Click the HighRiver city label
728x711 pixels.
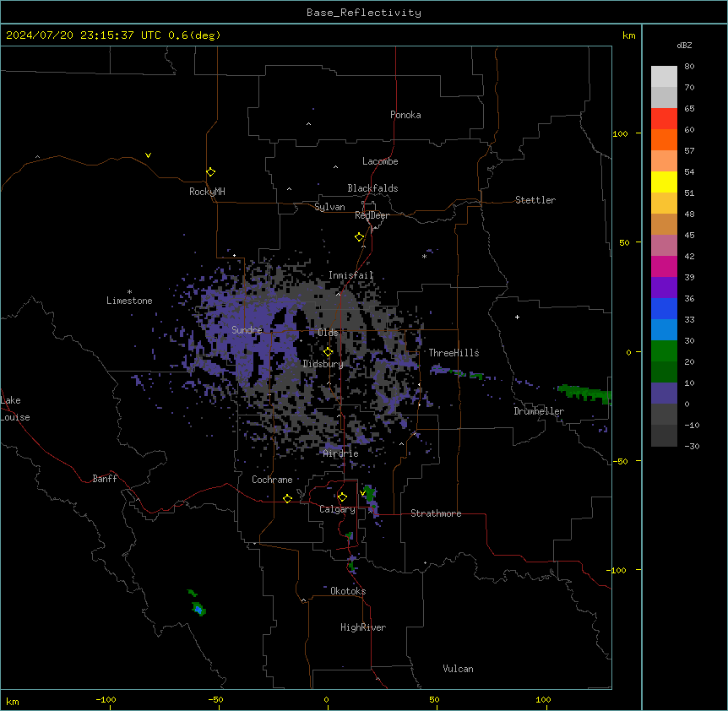click(x=363, y=627)
